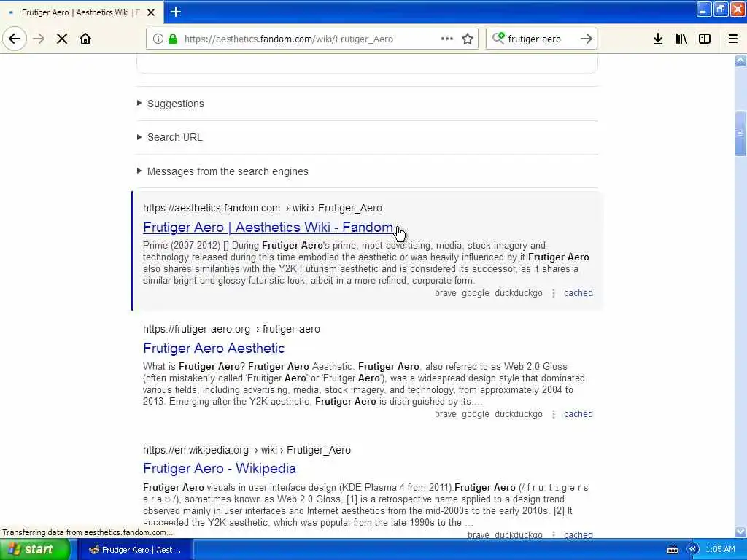
Task: Open the Windows Start button
Action: [34, 550]
